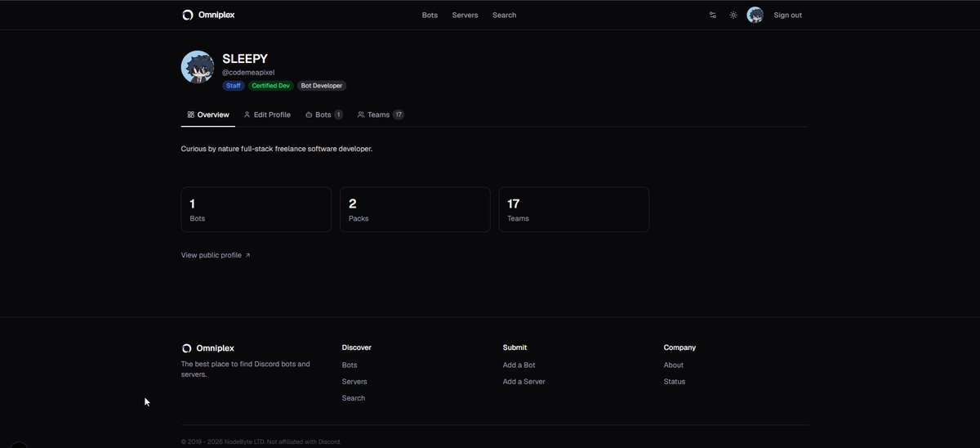Screen dimensions: 980x448
Task: Open the footer Bots link under Discover
Action: coord(350,365)
